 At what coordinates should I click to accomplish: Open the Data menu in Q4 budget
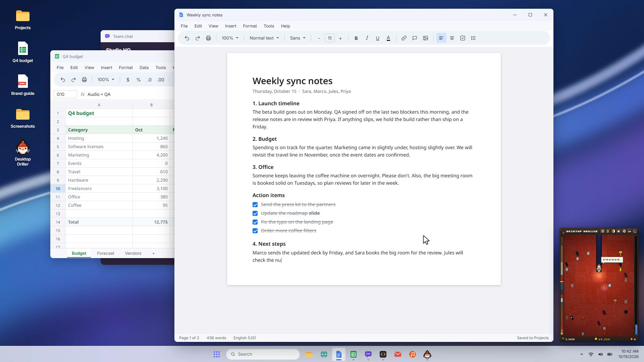pos(144,68)
